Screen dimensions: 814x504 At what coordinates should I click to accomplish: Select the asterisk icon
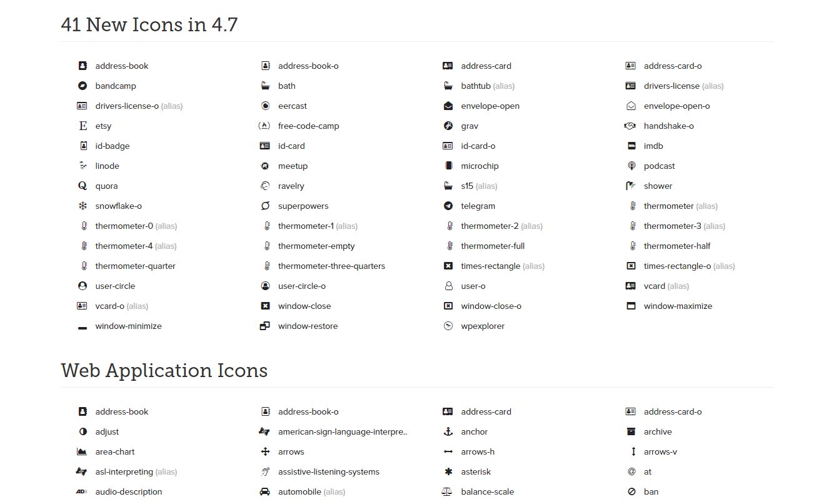point(448,471)
